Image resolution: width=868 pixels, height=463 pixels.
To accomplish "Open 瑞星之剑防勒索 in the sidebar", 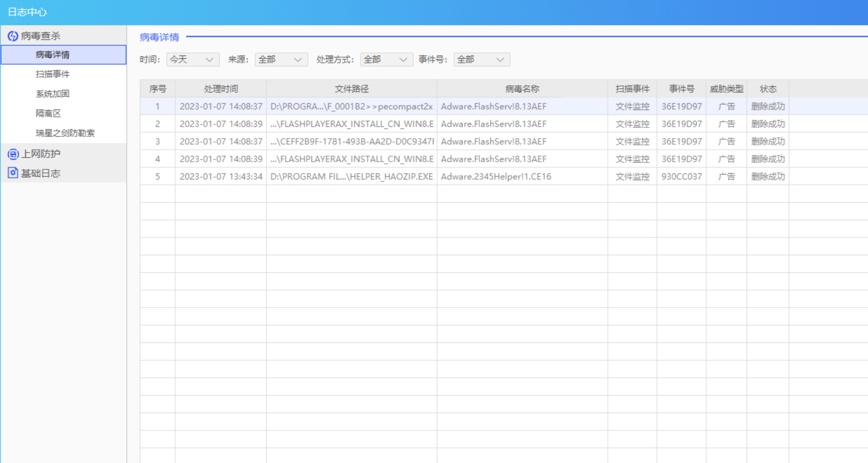I will 65,133.
